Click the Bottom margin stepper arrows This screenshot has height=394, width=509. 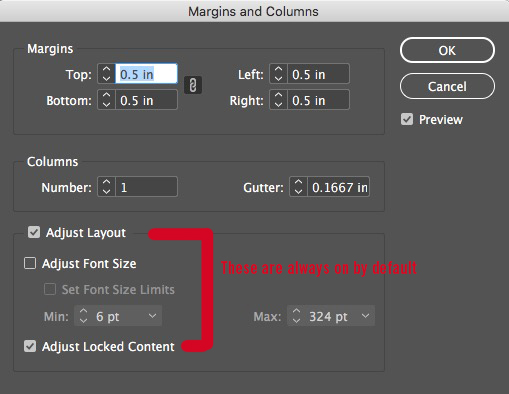point(106,100)
